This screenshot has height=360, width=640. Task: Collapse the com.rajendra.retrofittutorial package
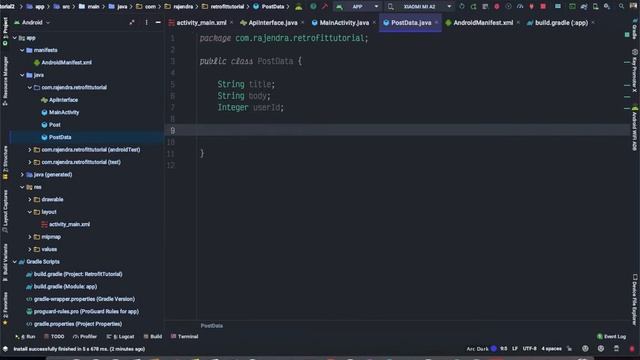[x=29, y=87]
